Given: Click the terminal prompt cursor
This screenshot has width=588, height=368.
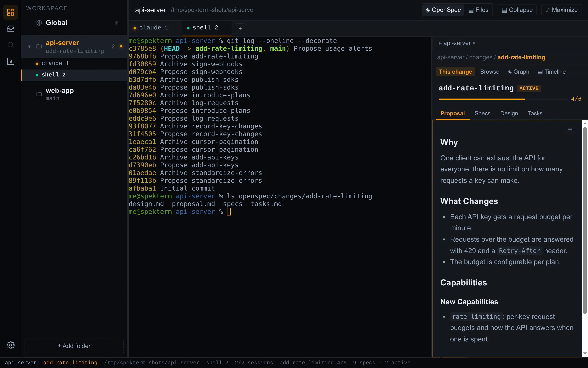Looking at the screenshot, I should [229, 212].
